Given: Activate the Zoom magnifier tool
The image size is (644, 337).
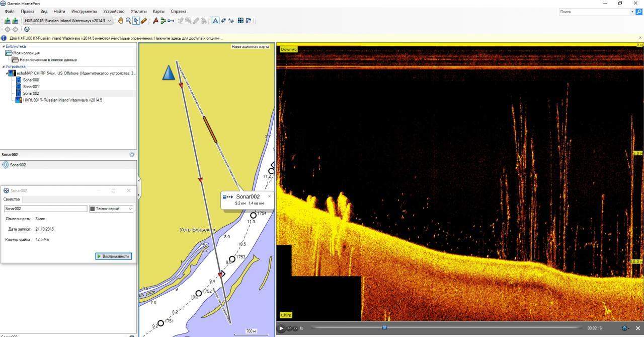Looking at the screenshot, I should (128, 21).
